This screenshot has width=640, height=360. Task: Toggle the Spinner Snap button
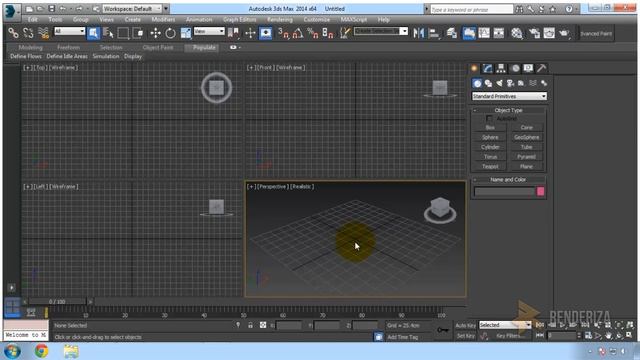click(x=328, y=33)
